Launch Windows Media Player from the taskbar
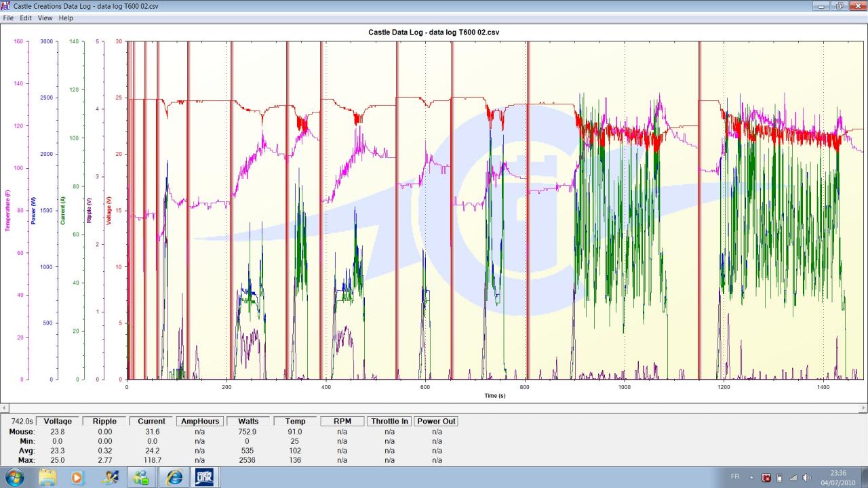This screenshot has height=488, width=868. coord(77,477)
